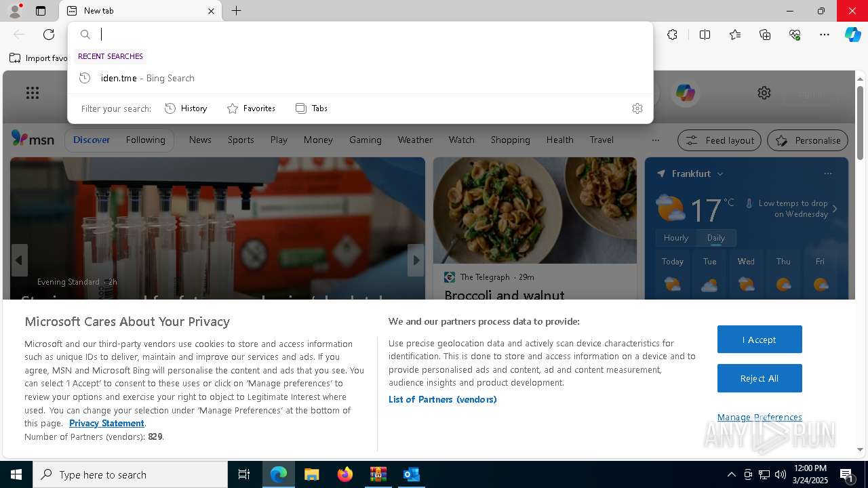Screen dimensions: 868x488
Task: Filter search by History
Action: (186, 108)
